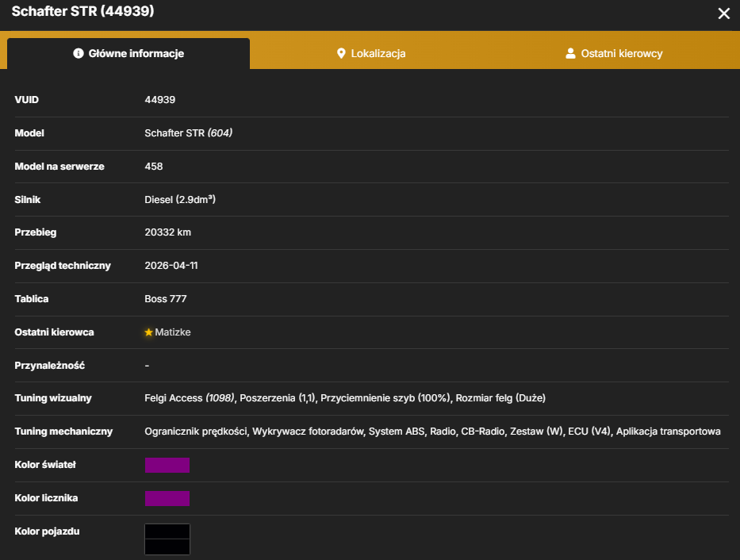Click the Przegląd techniczny label

[x=63, y=266]
